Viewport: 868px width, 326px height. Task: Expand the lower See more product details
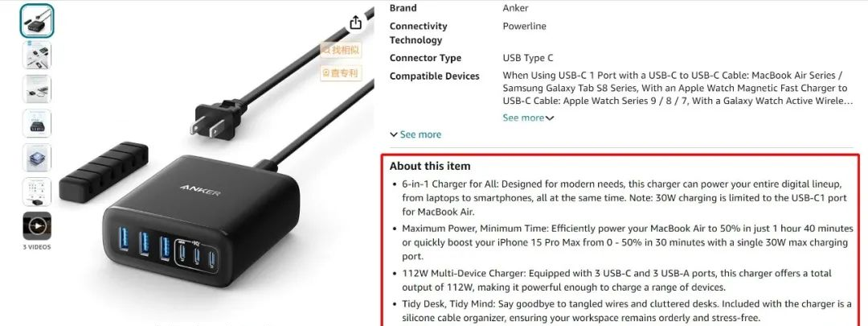(416, 134)
